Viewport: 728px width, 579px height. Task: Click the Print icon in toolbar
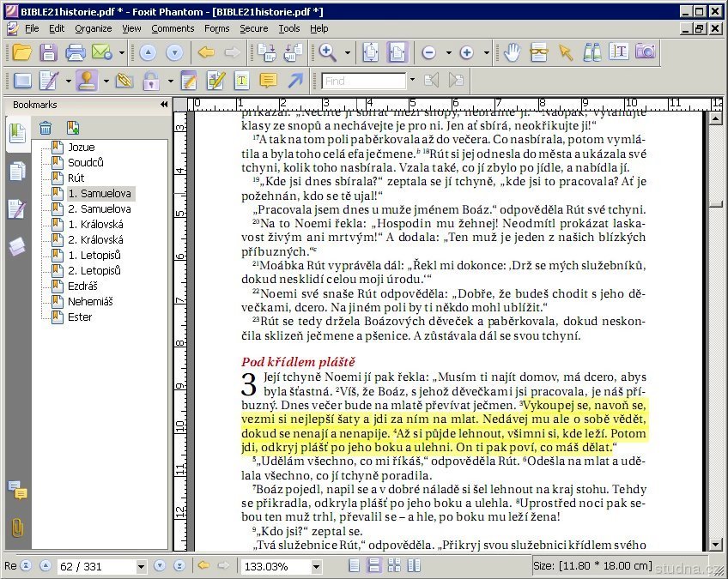tap(76, 52)
